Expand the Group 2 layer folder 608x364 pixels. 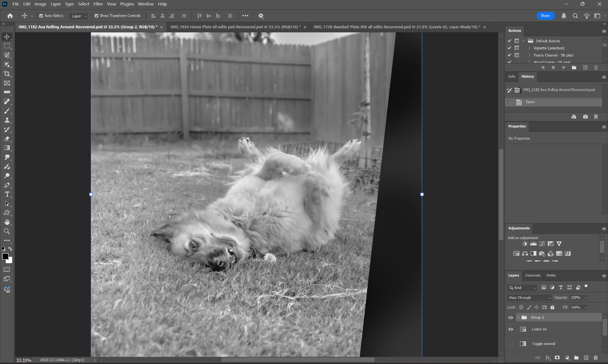(518, 317)
